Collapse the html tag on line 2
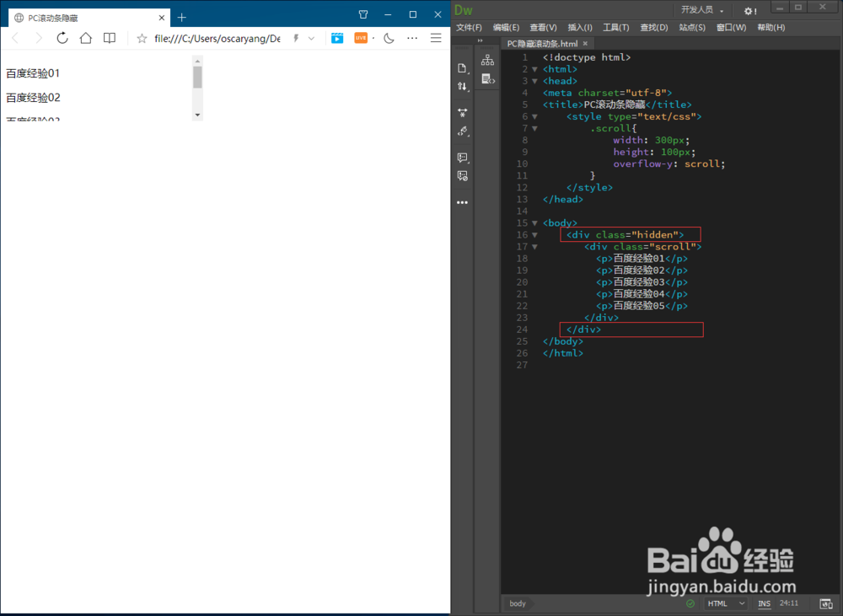The image size is (843, 616). click(x=534, y=69)
